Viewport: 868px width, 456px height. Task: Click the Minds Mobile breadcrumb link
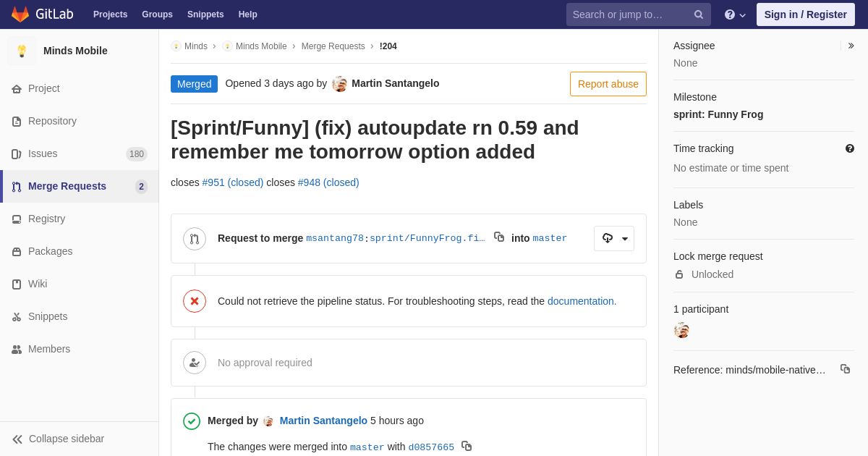261,46
